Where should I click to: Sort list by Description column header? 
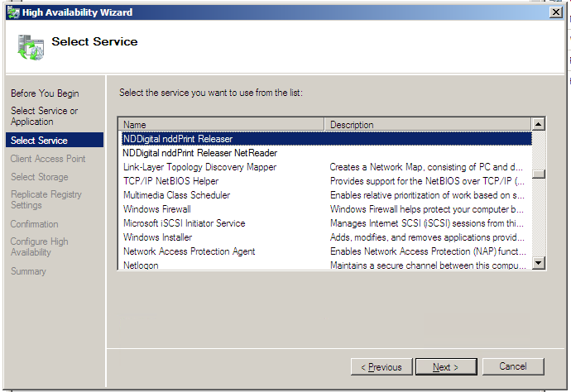click(x=427, y=125)
